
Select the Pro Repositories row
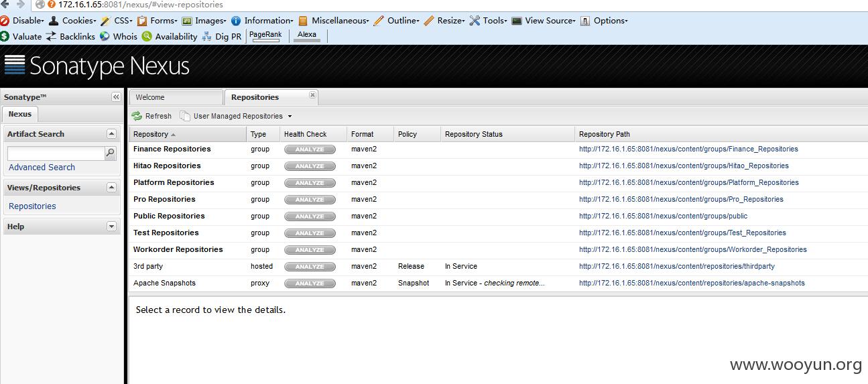pos(499,199)
